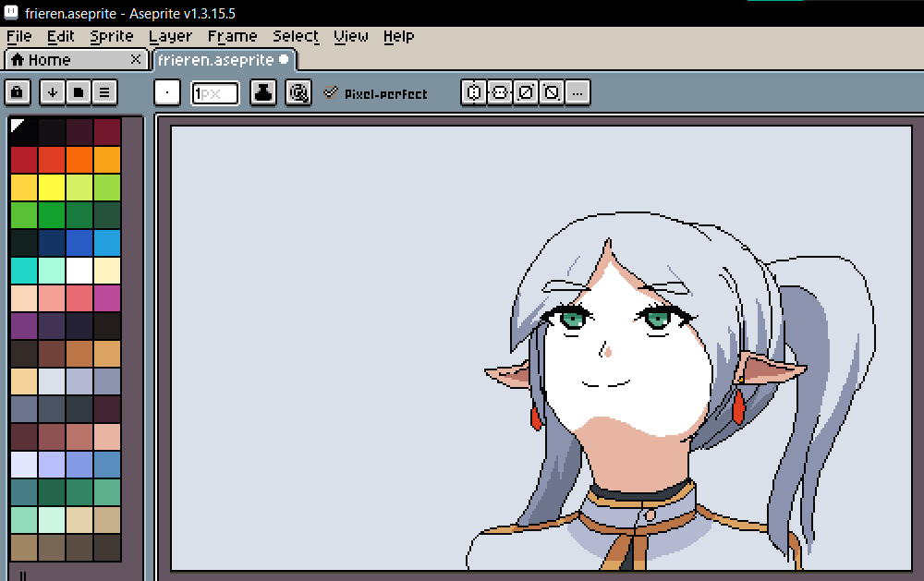924x581 pixels.
Task: Enable right diagonal symmetry
Action: tap(526, 92)
